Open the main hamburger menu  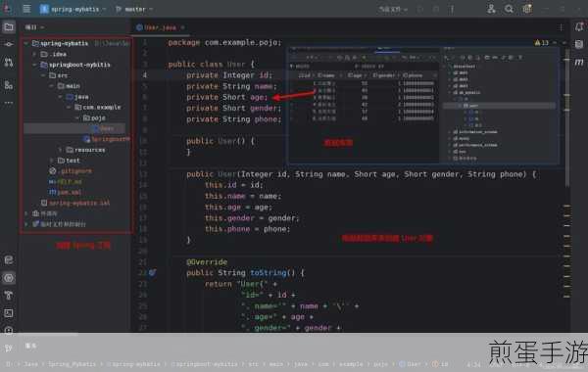pos(26,8)
